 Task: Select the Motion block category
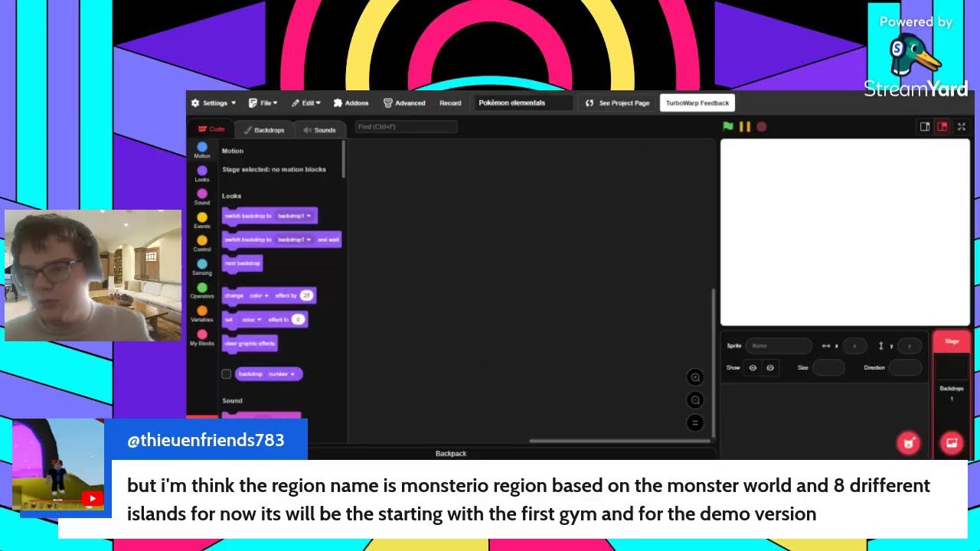point(202,150)
